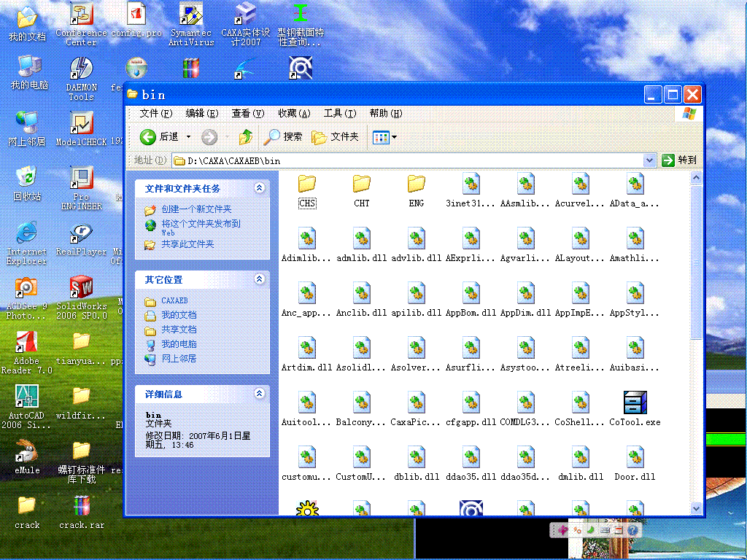Expand the address bar dropdown

649,160
